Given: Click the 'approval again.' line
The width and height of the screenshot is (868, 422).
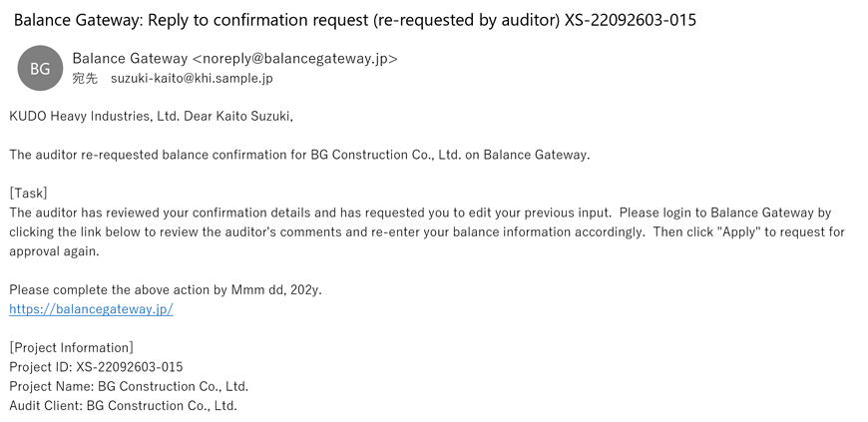Looking at the screenshot, I should click(53, 250).
